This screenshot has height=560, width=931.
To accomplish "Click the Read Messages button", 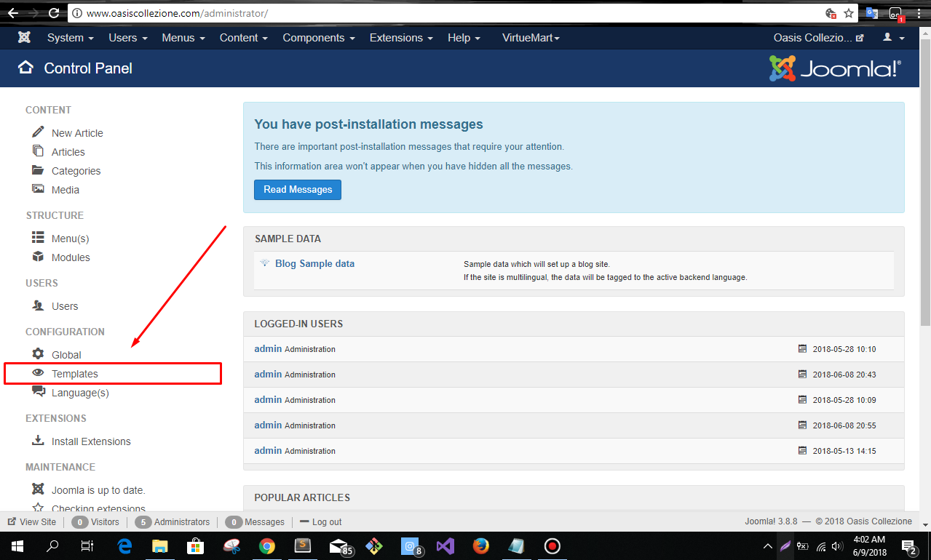I will click(x=298, y=190).
